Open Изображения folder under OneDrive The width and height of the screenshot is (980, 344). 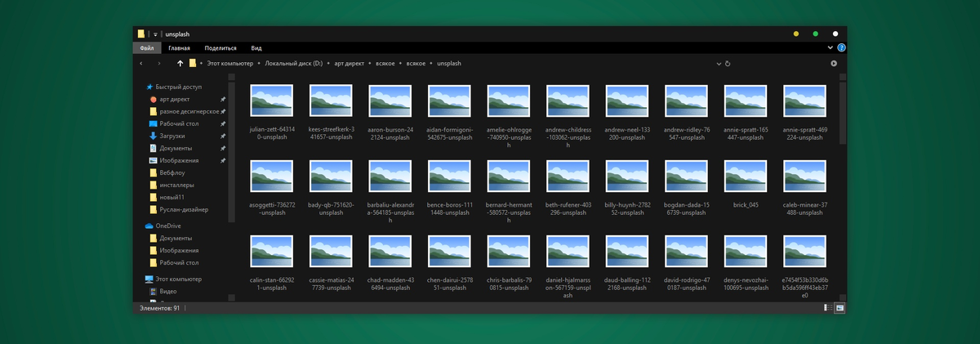[174, 250]
